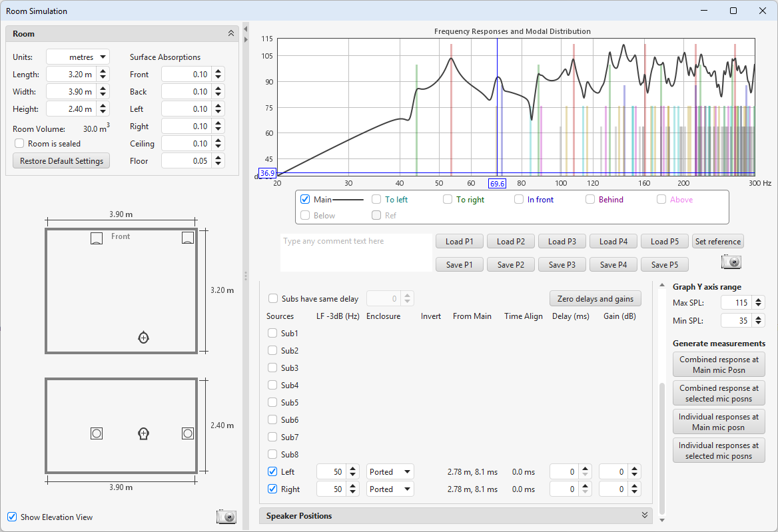
Task: Adjust Width spinner arrows
Action: pyautogui.click(x=103, y=92)
